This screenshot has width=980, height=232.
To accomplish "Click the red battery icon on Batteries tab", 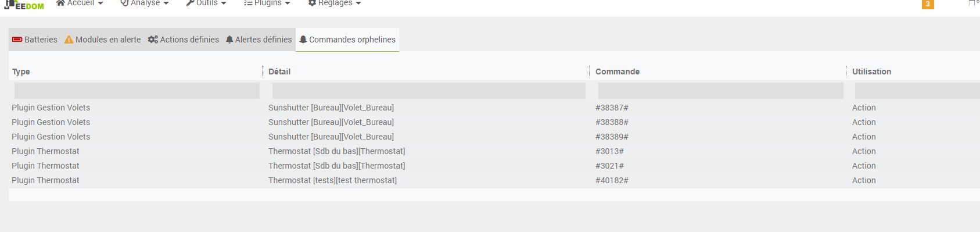I will [x=17, y=40].
